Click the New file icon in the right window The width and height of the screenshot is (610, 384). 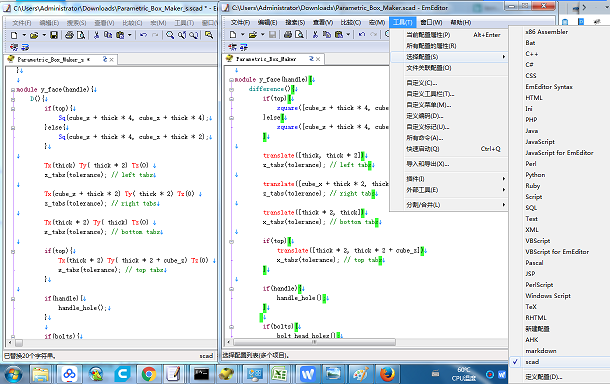233,35
